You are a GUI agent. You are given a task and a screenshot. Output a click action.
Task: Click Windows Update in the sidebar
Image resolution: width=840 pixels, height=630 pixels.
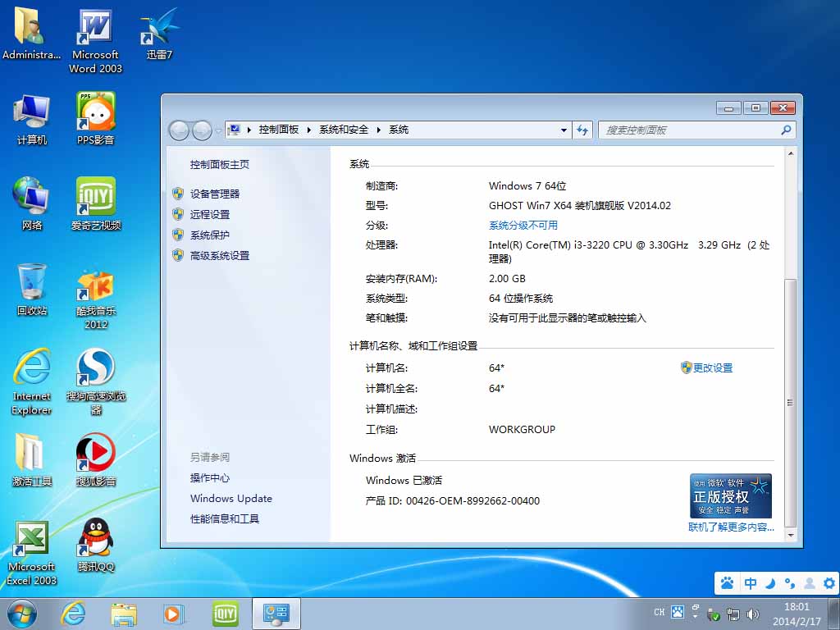[x=231, y=498]
